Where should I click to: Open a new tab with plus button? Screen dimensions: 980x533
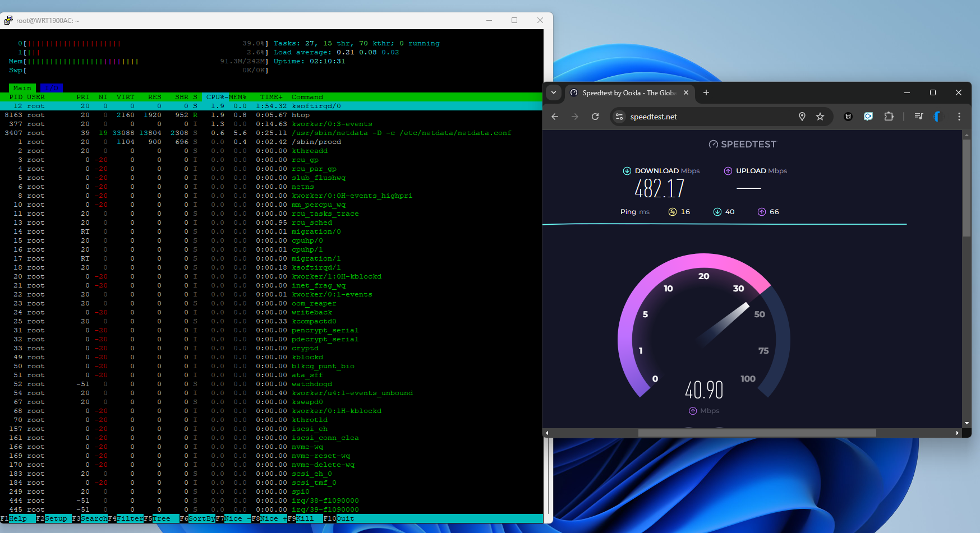point(706,92)
